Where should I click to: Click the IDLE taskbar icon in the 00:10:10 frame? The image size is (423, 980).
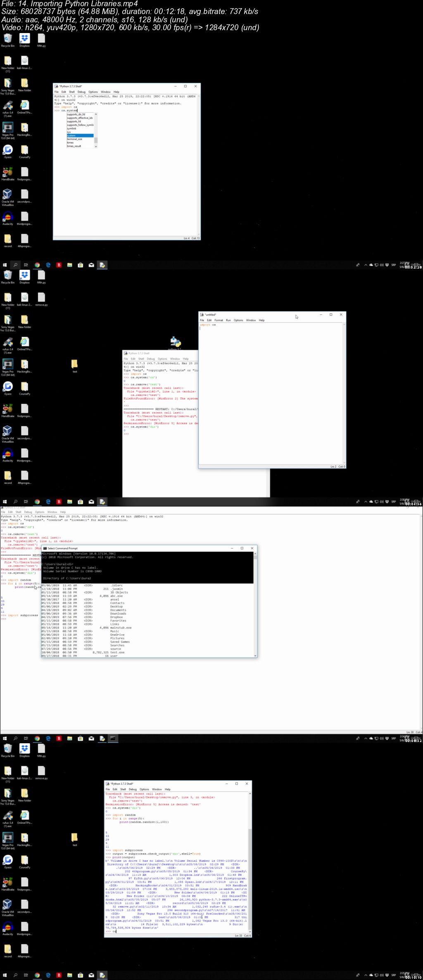point(102,975)
